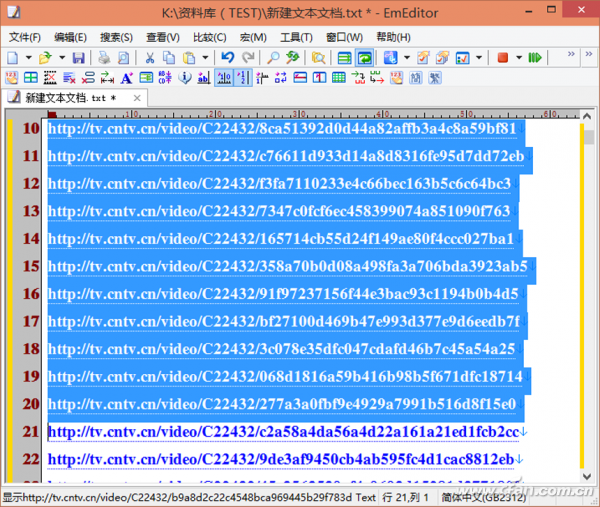The image size is (600, 507).
Task: Undo the last edit
Action: click(228, 58)
